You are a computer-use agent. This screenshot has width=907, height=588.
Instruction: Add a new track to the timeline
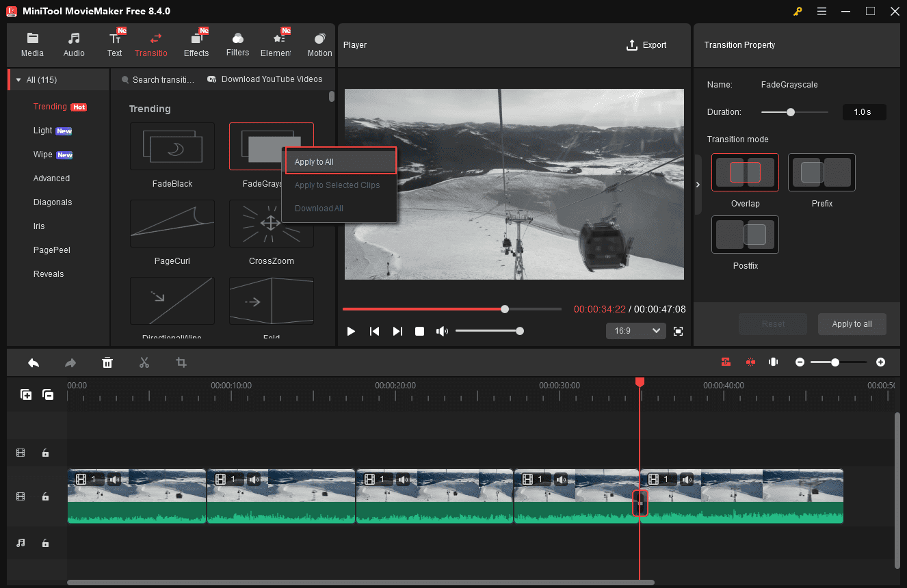[25, 395]
